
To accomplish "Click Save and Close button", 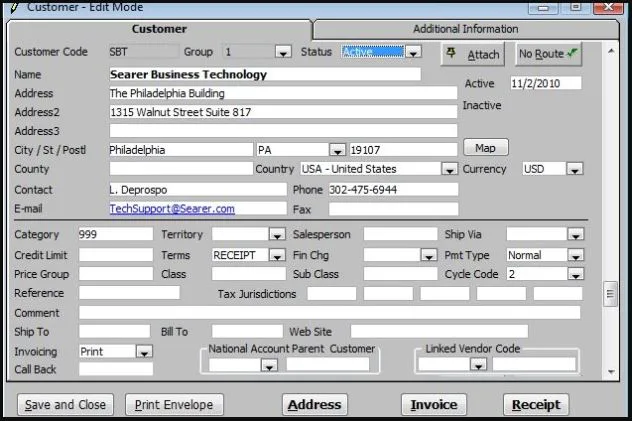I will 65,404.
